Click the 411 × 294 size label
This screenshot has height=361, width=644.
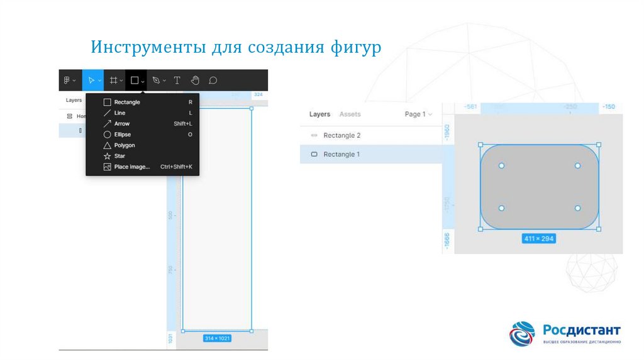point(539,238)
